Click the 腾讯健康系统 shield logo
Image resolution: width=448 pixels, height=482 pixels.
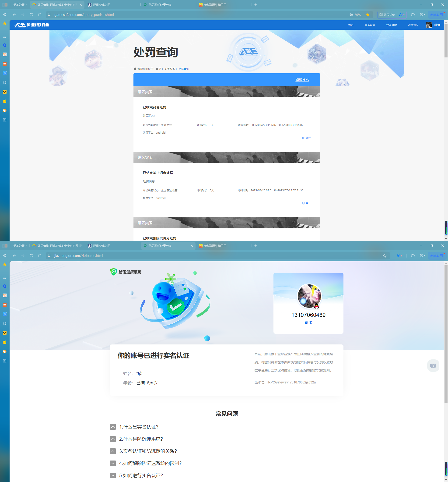click(126, 272)
